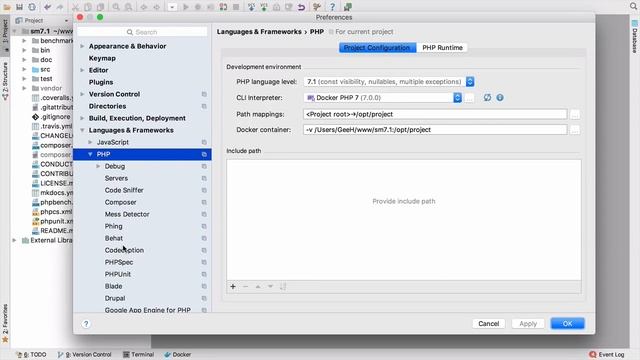This screenshot has height=360, width=640.
Task: Open the Database tool window on right edge
Action: (x=635, y=37)
